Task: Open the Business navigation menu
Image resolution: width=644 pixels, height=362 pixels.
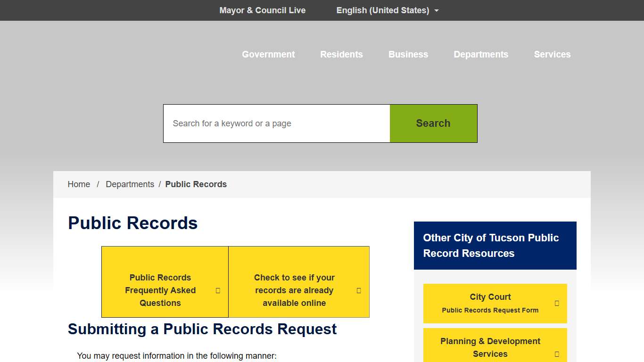Action: 408,54
